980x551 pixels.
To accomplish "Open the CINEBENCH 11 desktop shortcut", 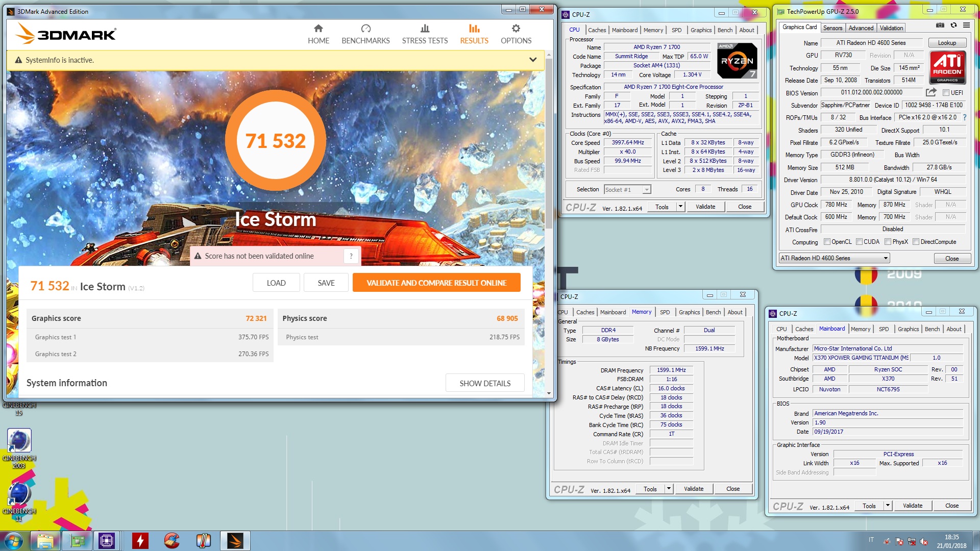I will click(x=19, y=501).
